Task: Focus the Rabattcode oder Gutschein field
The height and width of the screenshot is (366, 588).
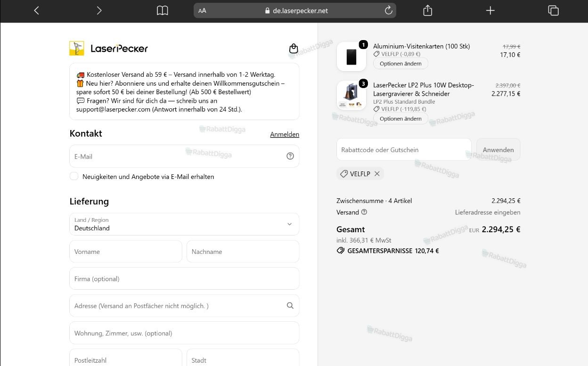Action: pyautogui.click(x=404, y=150)
